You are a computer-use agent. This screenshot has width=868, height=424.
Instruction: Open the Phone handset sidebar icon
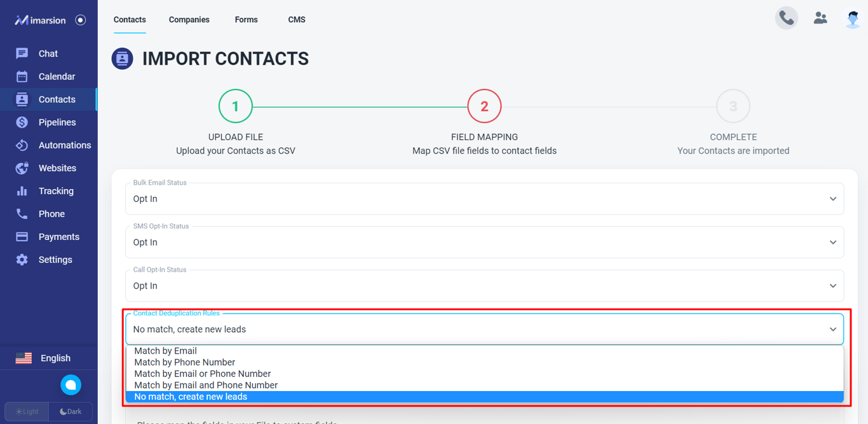click(22, 213)
